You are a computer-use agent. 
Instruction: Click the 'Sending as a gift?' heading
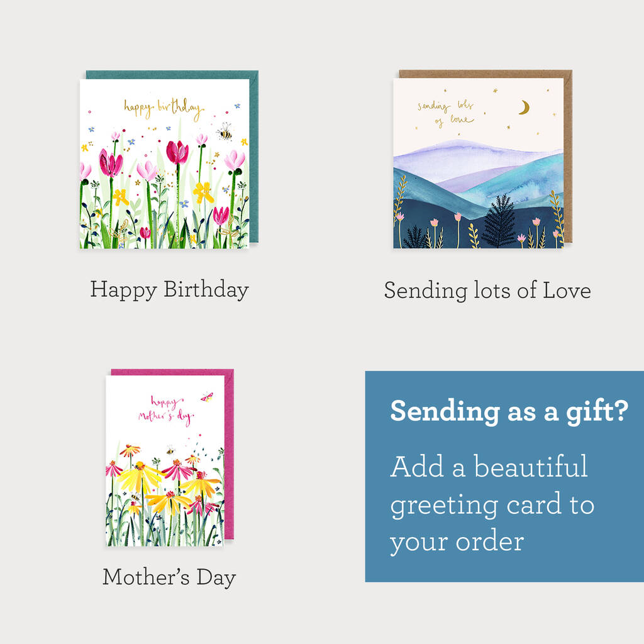click(509, 411)
